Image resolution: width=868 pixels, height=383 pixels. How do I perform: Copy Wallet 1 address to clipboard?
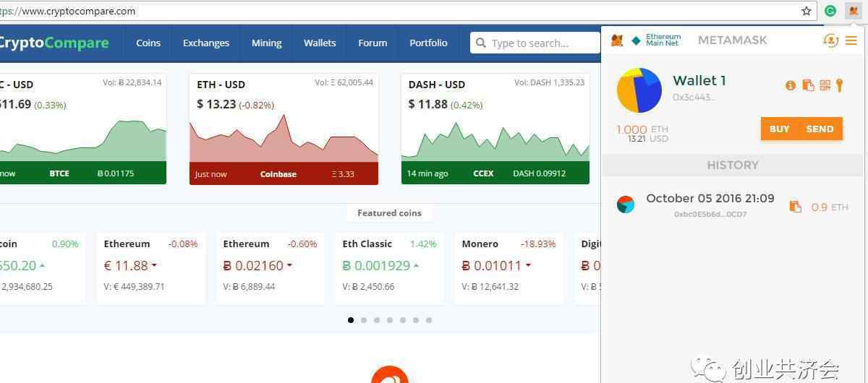point(808,85)
